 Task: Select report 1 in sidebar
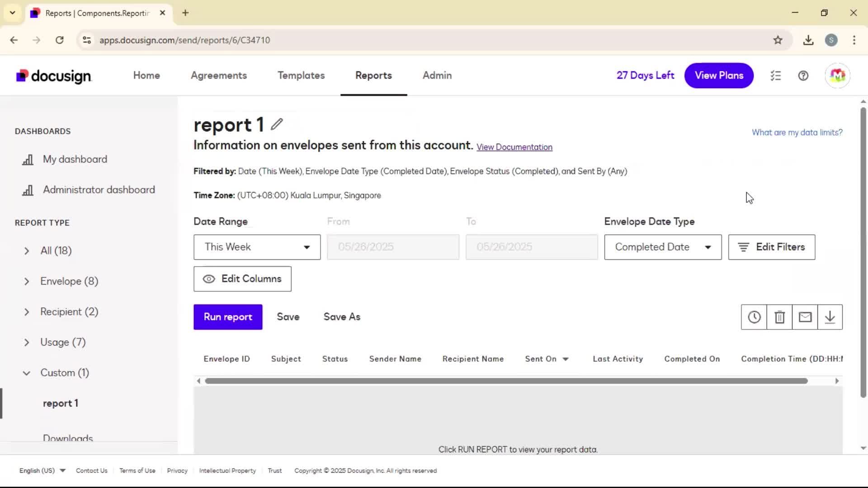pos(61,403)
